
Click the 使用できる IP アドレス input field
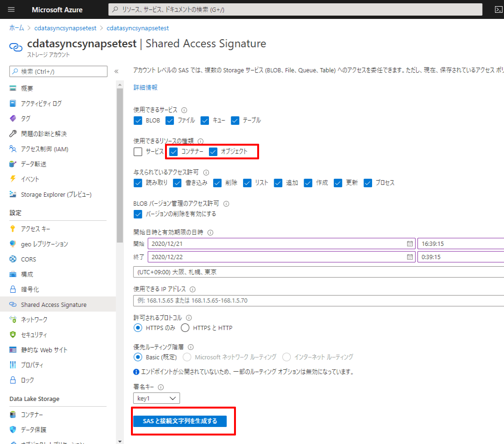(319, 301)
